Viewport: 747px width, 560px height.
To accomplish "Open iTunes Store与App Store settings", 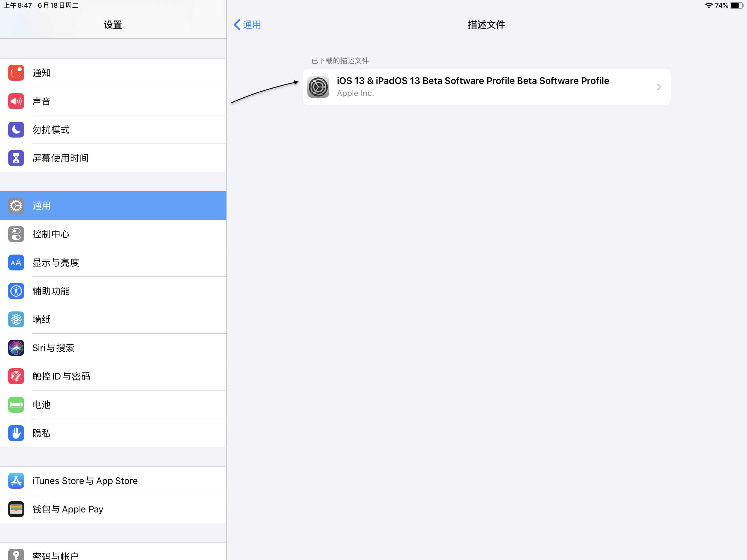I will [113, 481].
